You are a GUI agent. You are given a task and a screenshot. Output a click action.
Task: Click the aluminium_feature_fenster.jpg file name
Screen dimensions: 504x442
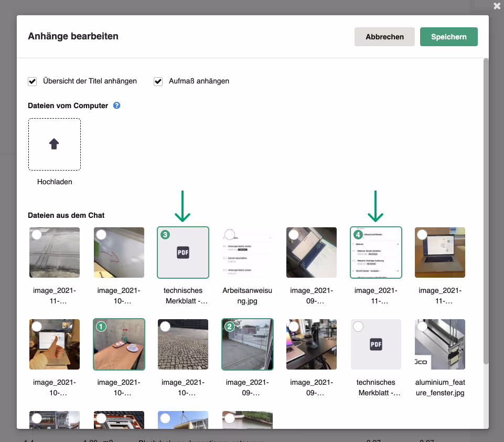click(440, 387)
